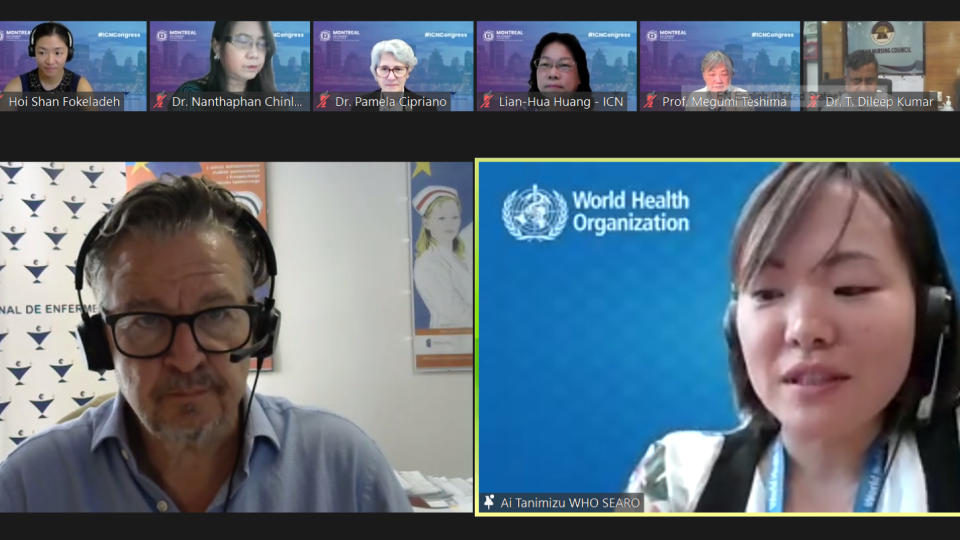This screenshot has height=540, width=960.
Task: Click the name label "Hoi Shan Fokeladeh"
Action: click(64, 102)
